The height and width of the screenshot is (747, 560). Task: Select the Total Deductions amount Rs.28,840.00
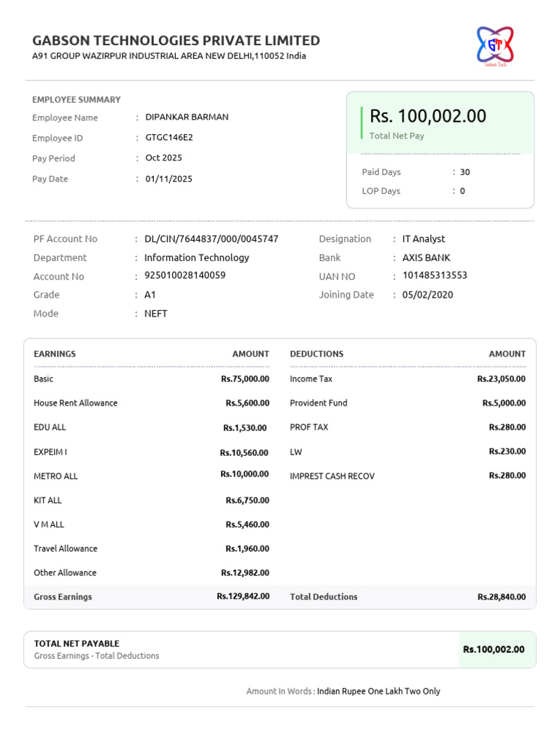pyautogui.click(x=502, y=597)
